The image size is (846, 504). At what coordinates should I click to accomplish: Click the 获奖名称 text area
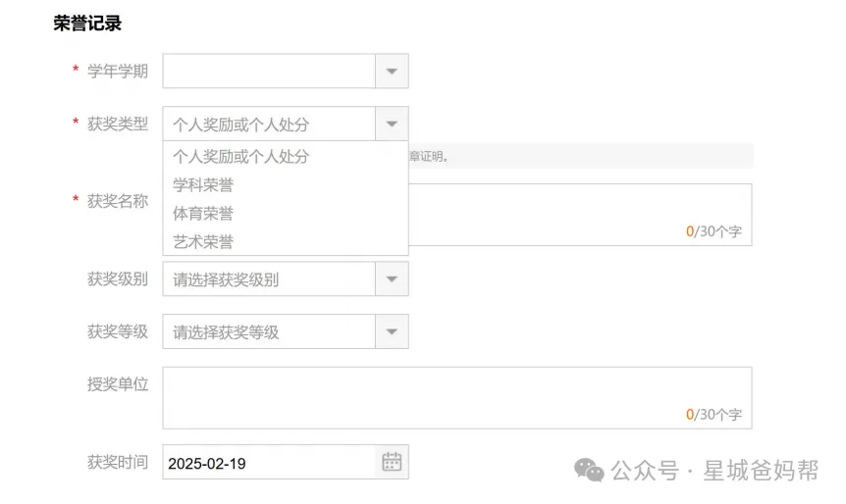click(x=580, y=215)
